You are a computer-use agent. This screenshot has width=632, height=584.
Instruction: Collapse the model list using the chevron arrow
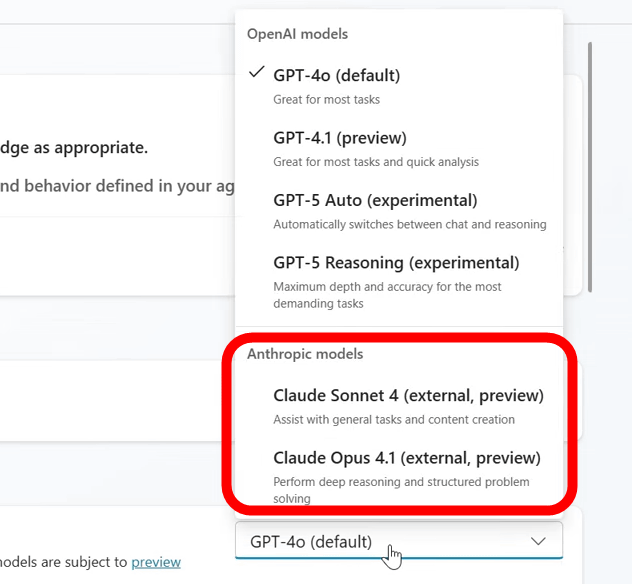[538, 541]
